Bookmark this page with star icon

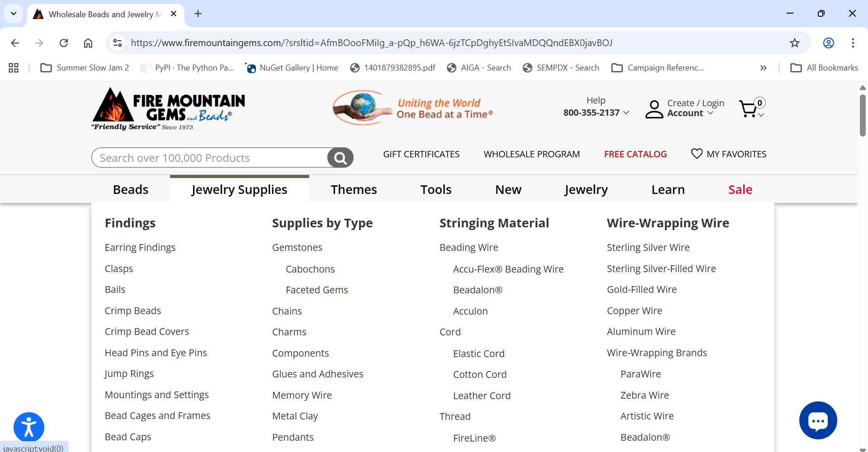tap(794, 43)
